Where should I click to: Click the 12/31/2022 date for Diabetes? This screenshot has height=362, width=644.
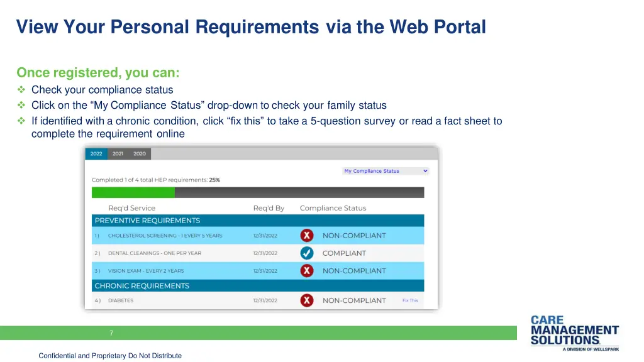pyautogui.click(x=265, y=300)
